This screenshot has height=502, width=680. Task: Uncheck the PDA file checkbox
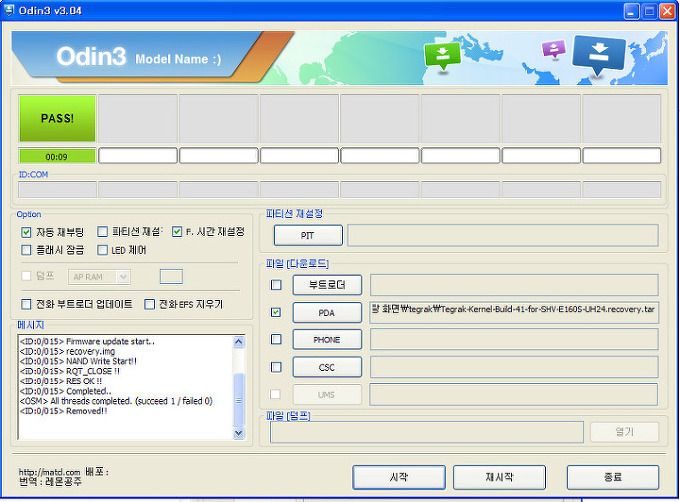tap(276, 312)
